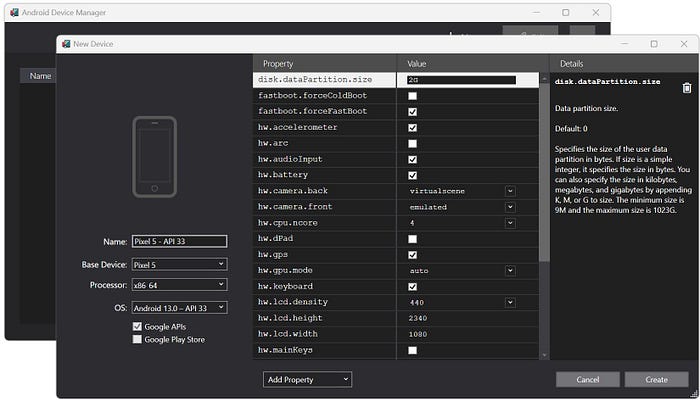The image size is (700, 401).
Task: Enable the hw.mainKeys checkbox
Action: [x=412, y=350]
